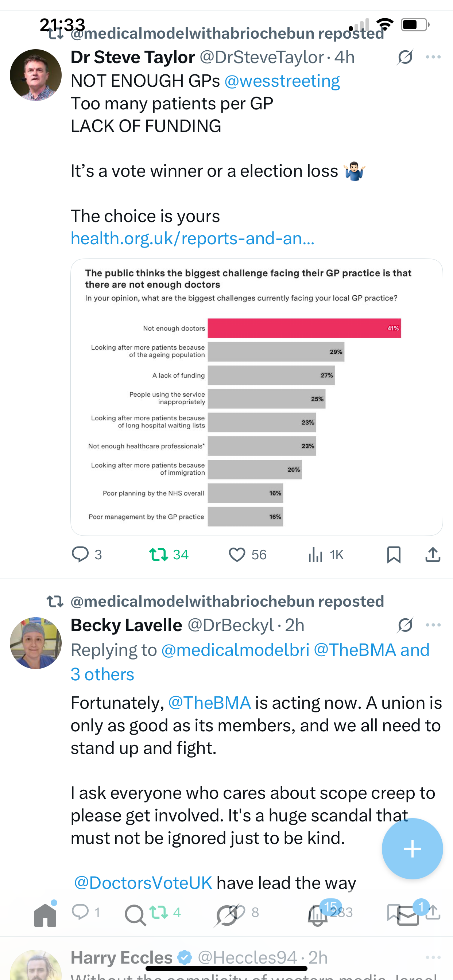Open the Search tab
Image resolution: width=453 pixels, height=980 pixels.
pos(135,915)
